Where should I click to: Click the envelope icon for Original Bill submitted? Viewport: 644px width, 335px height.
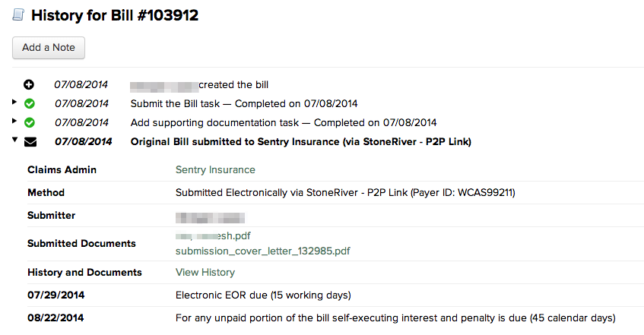coord(30,142)
